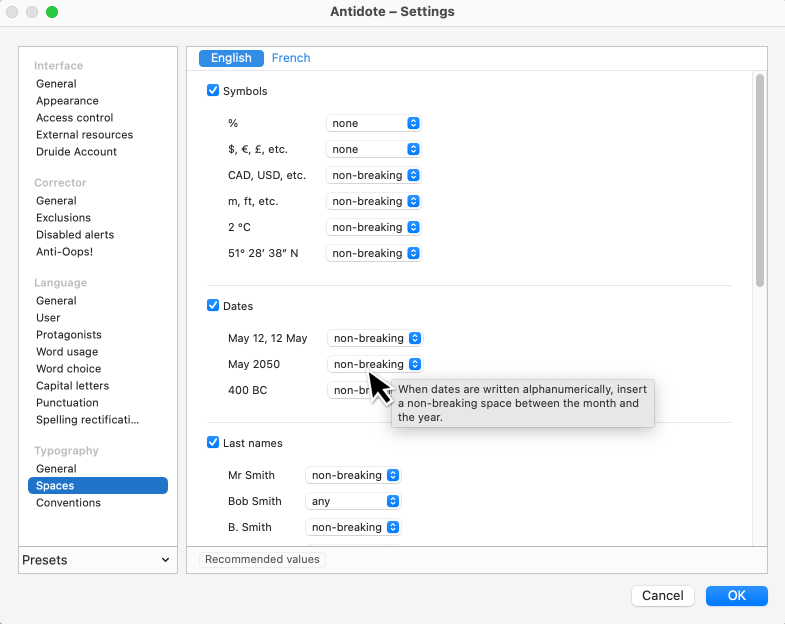Click the Recommended values button
Image resolution: width=785 pixels, height=624 pixels.
[x=262, y=559]
